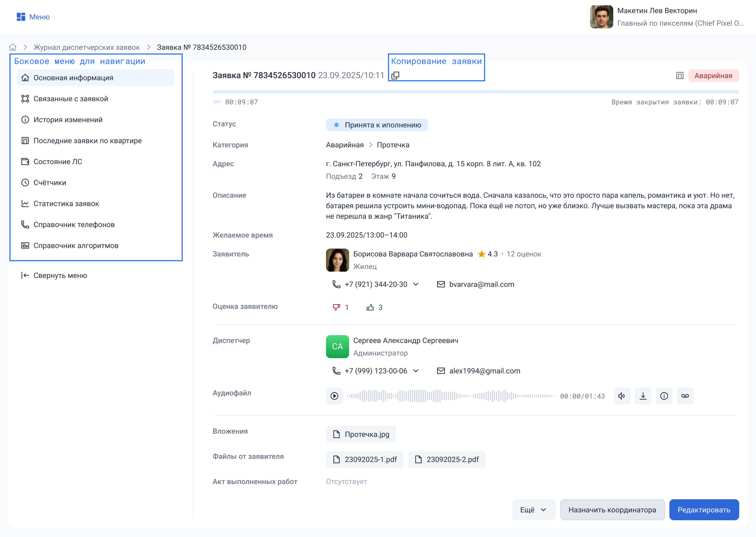The image size is (756, 537).
Task: Click the Редактировать button
Action: [x=704, y=510]
